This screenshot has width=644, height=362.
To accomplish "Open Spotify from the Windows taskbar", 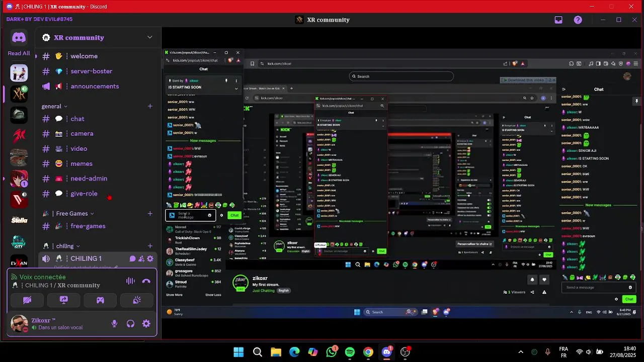I will pos(350,352).
